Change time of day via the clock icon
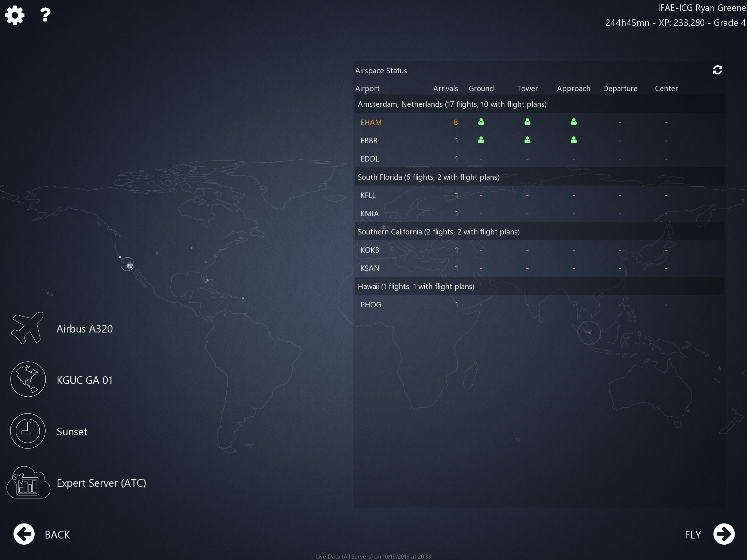This screenshot has height=560, width=747. coord(28,431)
